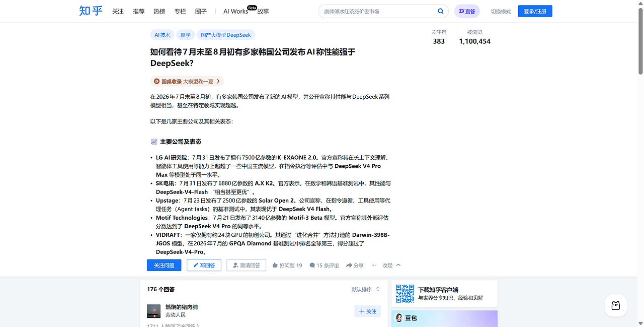Click the 好问题 19 thumbs-up
Screen dimensions: 644x327
[287, 266]
